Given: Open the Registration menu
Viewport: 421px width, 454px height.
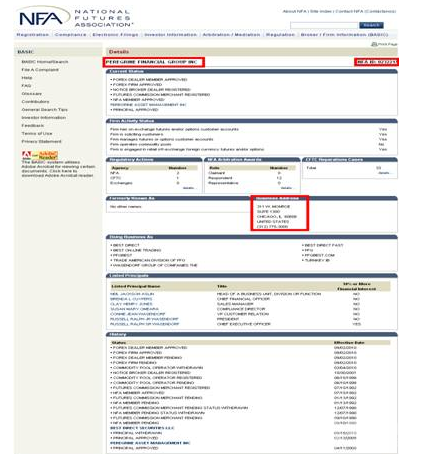Looking at the screenshot, I should pos(33,35).
